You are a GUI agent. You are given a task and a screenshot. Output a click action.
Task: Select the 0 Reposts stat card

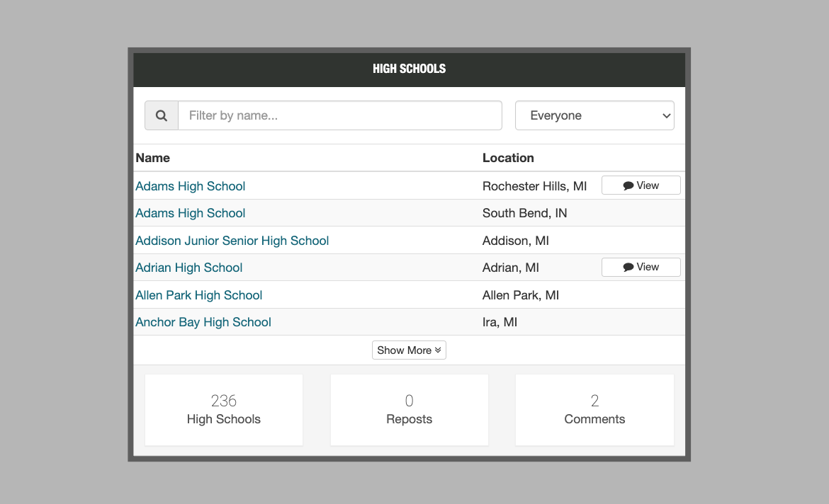tap(409, 410)
